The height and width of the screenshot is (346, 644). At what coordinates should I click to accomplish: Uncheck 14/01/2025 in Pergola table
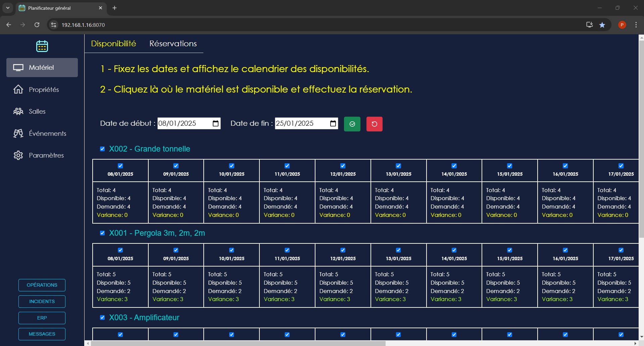pos(454,250)
